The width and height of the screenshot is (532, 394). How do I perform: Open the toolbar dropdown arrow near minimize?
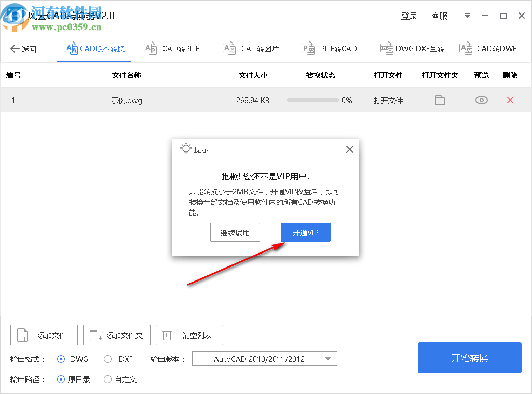coord(467,16)
